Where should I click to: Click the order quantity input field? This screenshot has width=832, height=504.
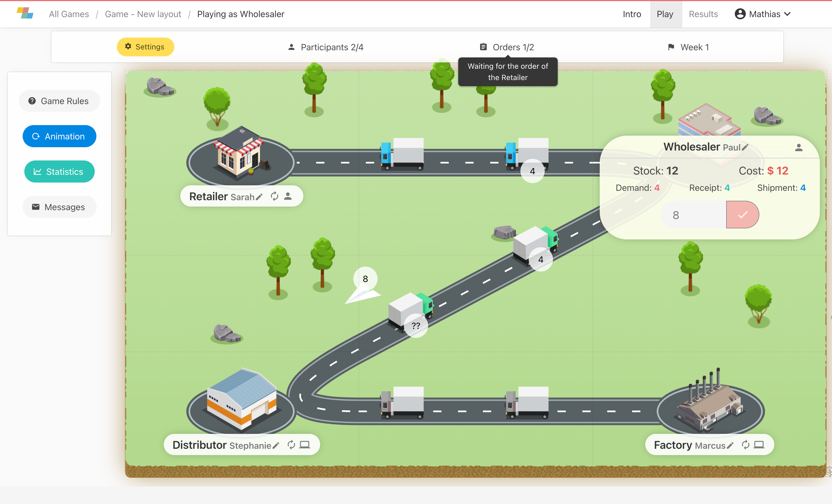(x=693, y=215)
